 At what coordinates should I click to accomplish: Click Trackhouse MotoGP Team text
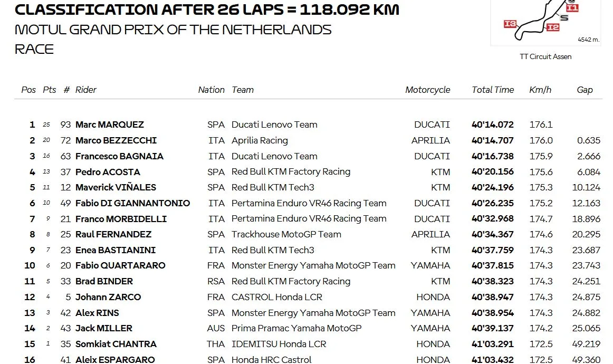coord(286,234)
